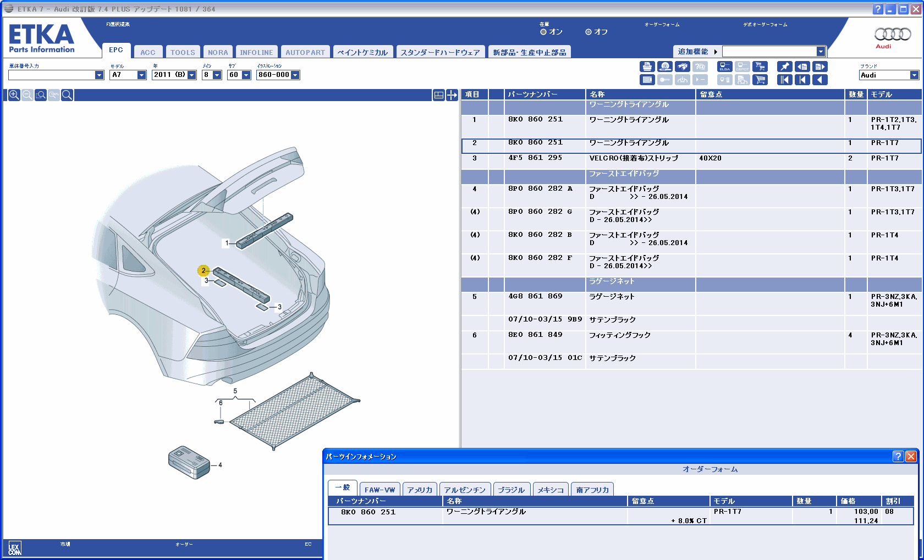Select the アメリカ tab in dialog
The width and height of the screenshot is (924, 560).
pos(420,490)
